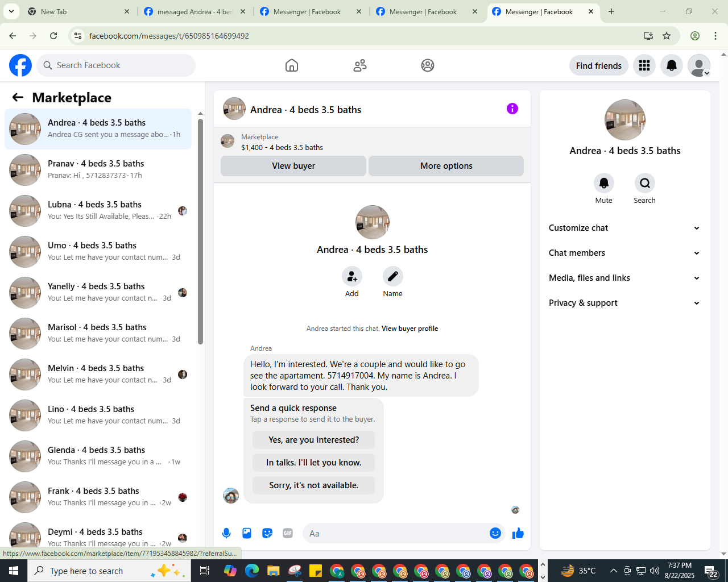Image resolution: width=728 pixels, height=582 pixels.
Task: Click the More options button
Action: pos(446,166)
